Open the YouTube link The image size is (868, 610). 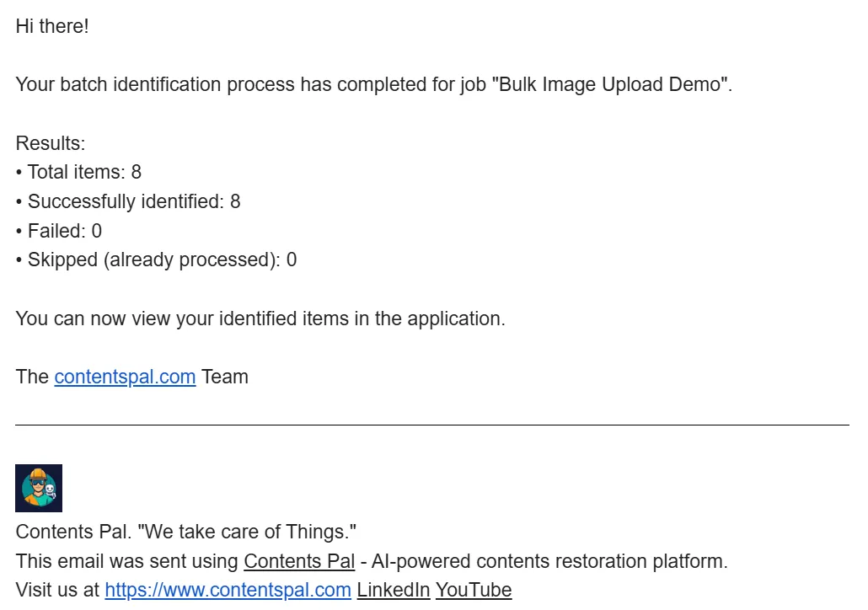pos(474,590)
